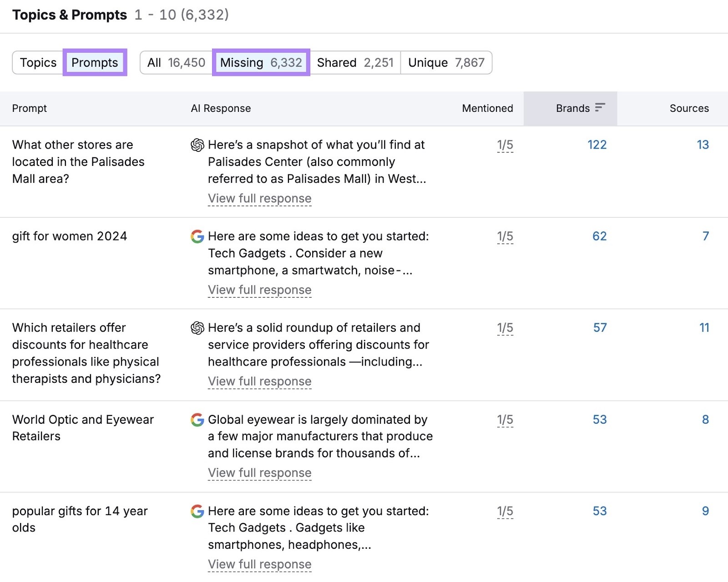Open the 62 brands for gift for women prompt
This screenshot has height=582, width=728.
tap(599, 236)
